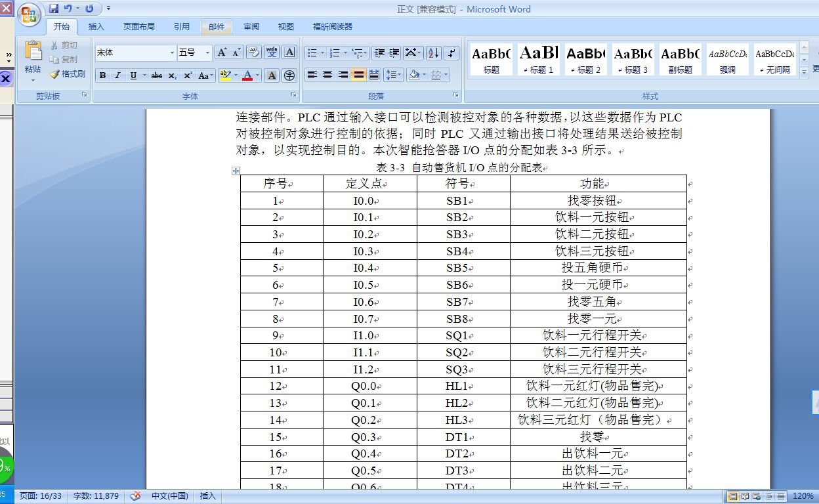Apply the 强调 style
Viewport: 819px width, 504px height.
point(728,60)
